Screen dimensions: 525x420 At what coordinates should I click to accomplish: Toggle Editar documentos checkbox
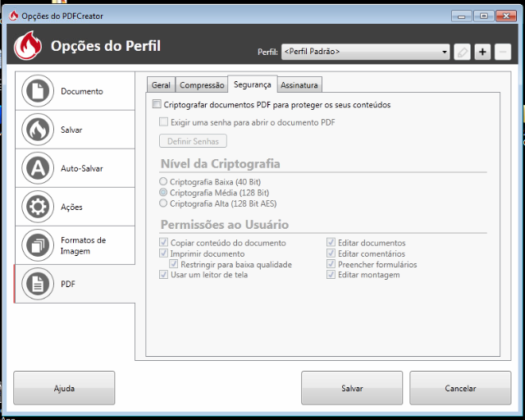[331, 242]
